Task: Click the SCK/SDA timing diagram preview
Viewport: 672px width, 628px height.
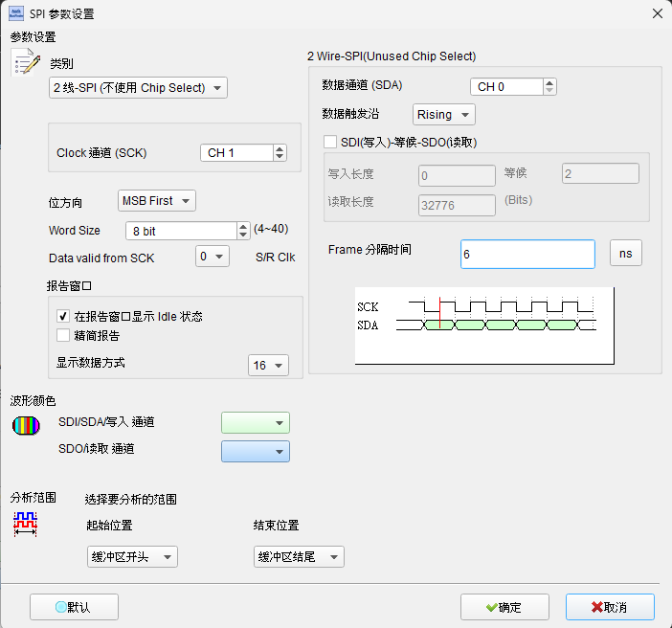Action: (x=484, y=325)
